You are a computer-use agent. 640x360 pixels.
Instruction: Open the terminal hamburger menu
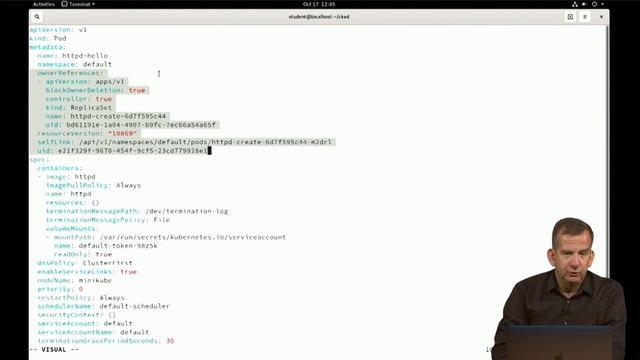585,17
